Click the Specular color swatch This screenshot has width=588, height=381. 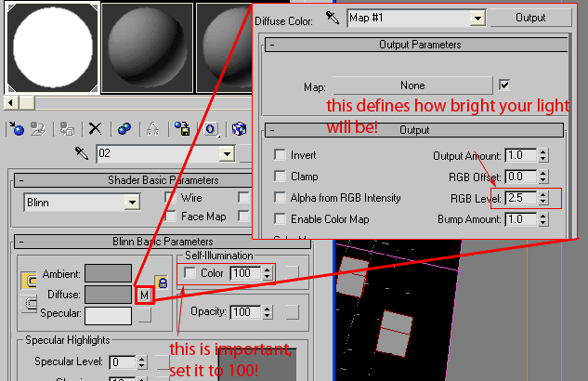108,316
